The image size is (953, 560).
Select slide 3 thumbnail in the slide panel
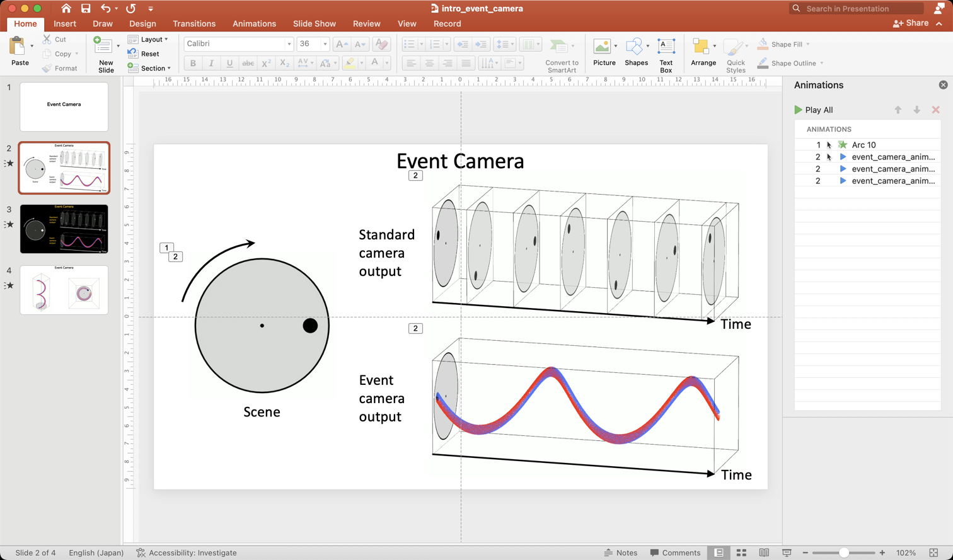click(64, 229)
